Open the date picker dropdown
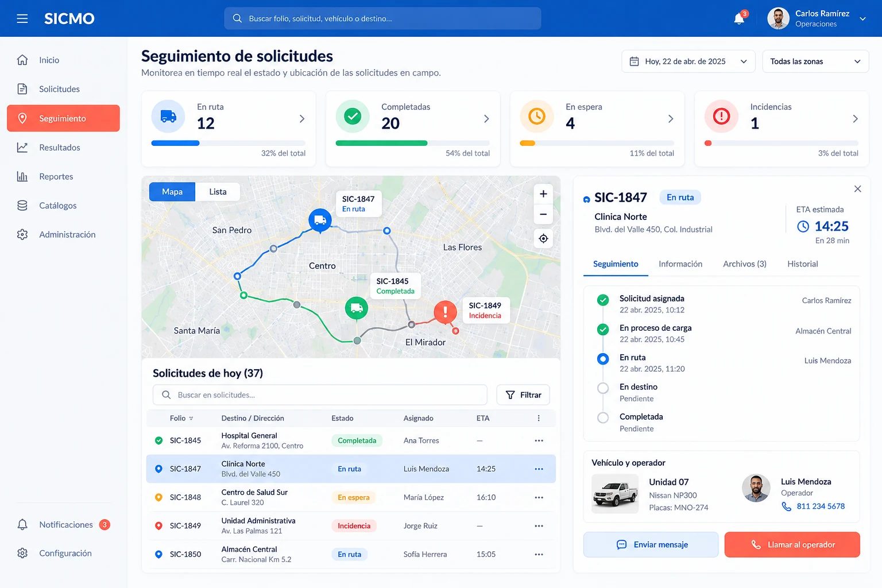Image resolution: width=882 pixels, height=588 pixels. click(x=688, y=61)
